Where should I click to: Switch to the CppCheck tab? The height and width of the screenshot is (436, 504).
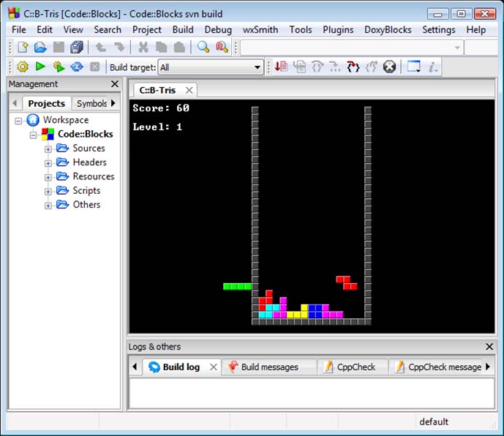pyautogui.click(x=352, y=367)
